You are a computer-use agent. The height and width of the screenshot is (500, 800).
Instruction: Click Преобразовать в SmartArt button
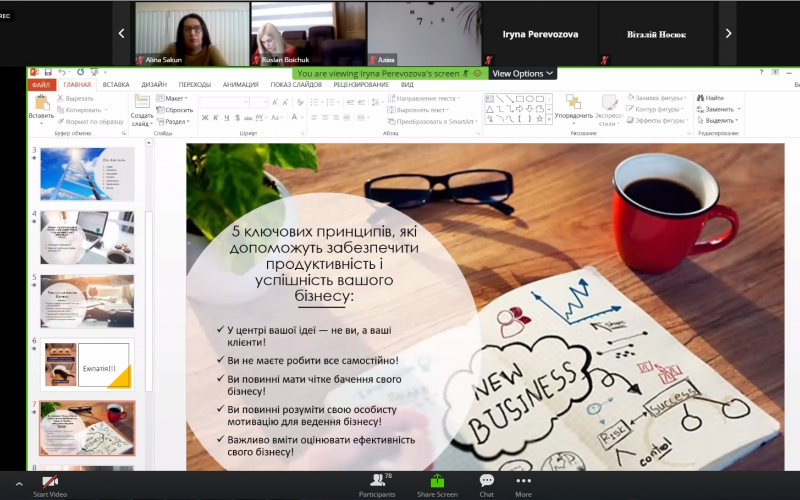(x=432, y=121)
